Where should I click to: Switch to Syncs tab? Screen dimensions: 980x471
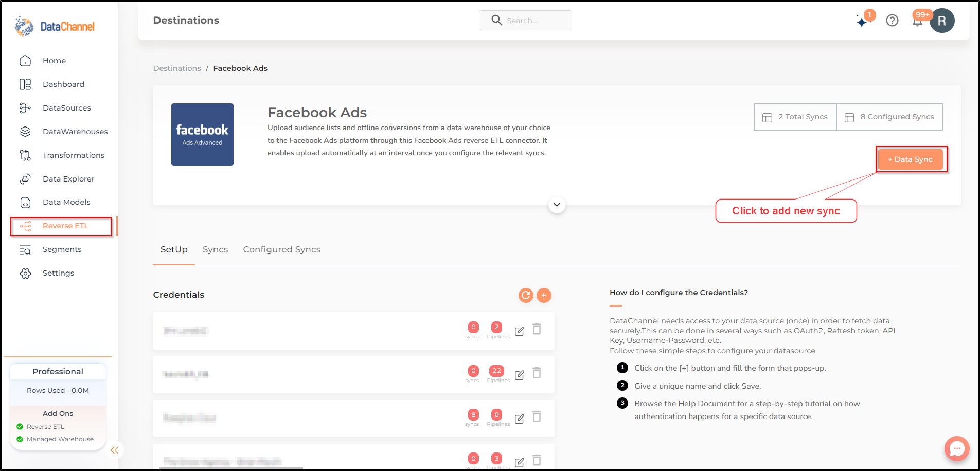click(215, 249)
